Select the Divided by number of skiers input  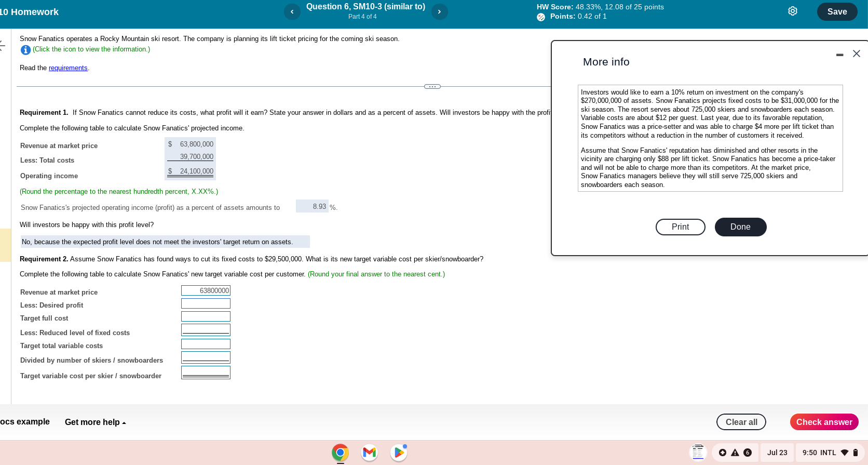pos(206,357)
